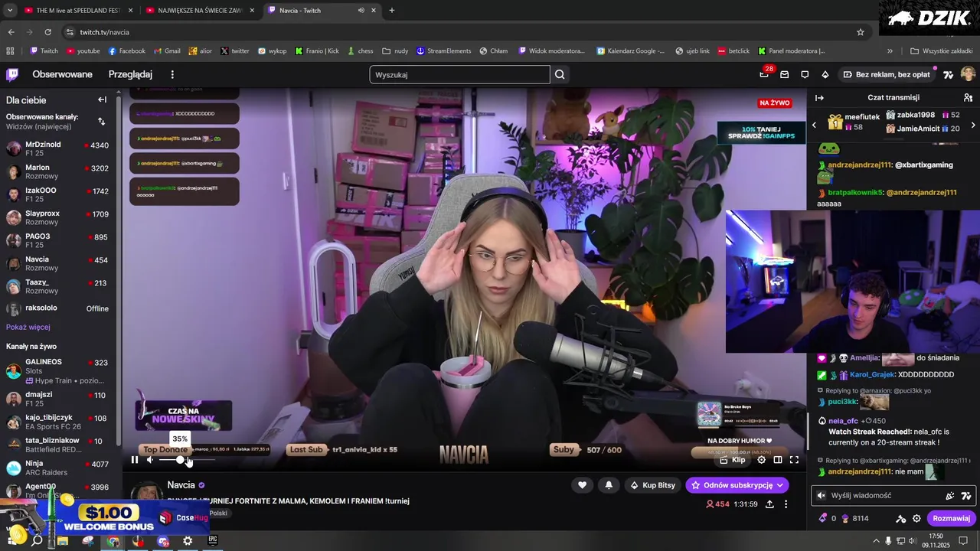Open chat community users icon
This screenshot has width=980, height=551.
click(968, 97)
